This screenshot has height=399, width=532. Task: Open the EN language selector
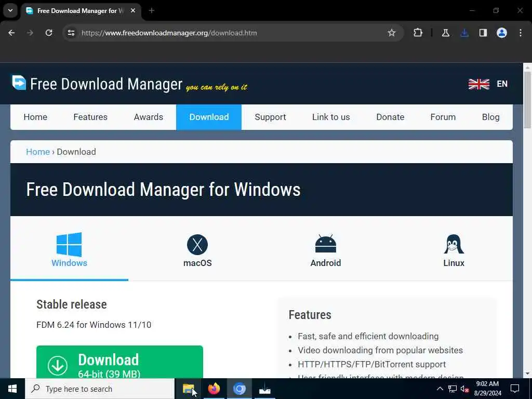(502, 84)
